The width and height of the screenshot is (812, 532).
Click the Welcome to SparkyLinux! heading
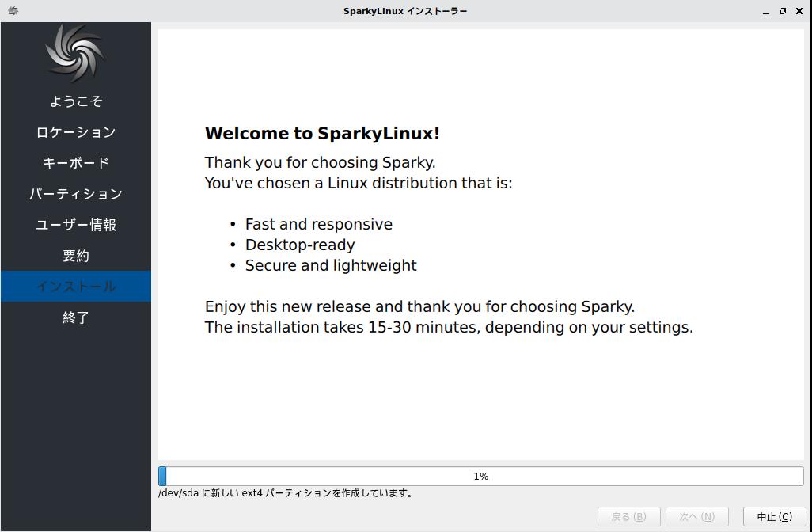pos(322,133)
